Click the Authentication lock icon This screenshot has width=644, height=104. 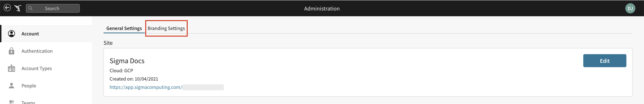click(11, 51)
